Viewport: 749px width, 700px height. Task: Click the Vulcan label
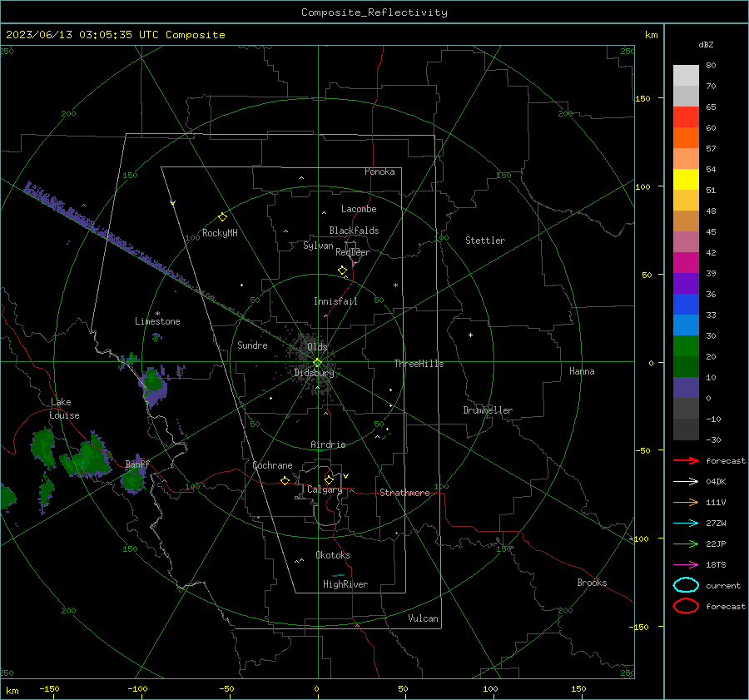(423, 618)
